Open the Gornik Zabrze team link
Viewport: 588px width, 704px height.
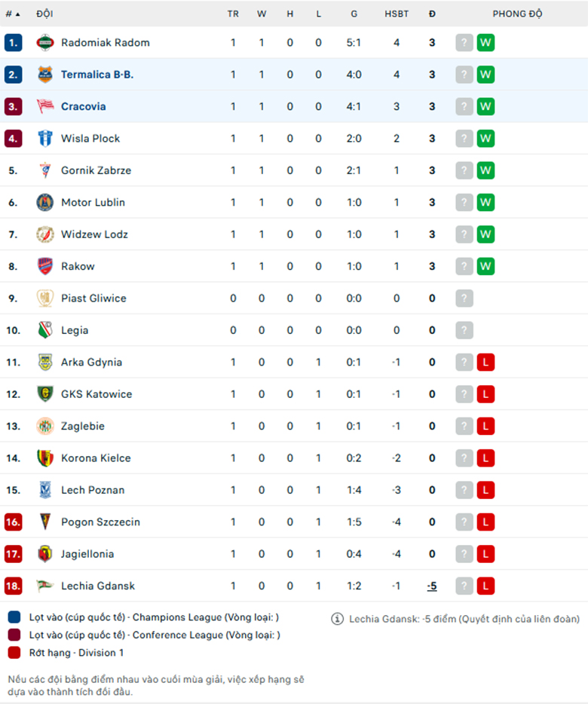pyautogui.click(x=96, y=170)
